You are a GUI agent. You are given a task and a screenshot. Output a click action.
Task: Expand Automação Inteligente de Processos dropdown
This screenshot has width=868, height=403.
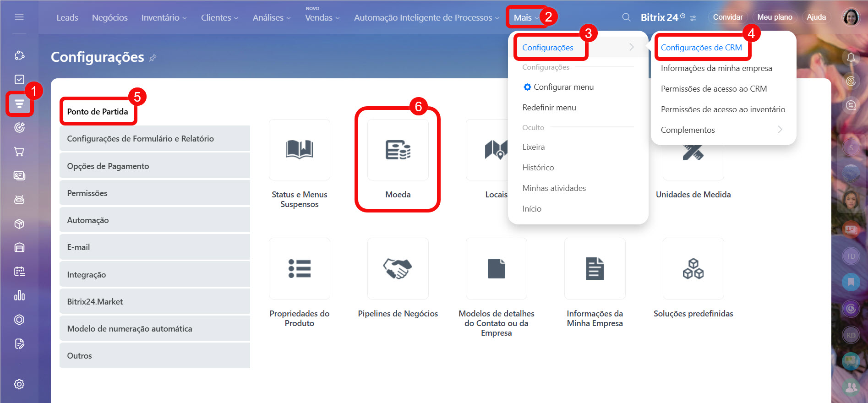pos(426,17)
